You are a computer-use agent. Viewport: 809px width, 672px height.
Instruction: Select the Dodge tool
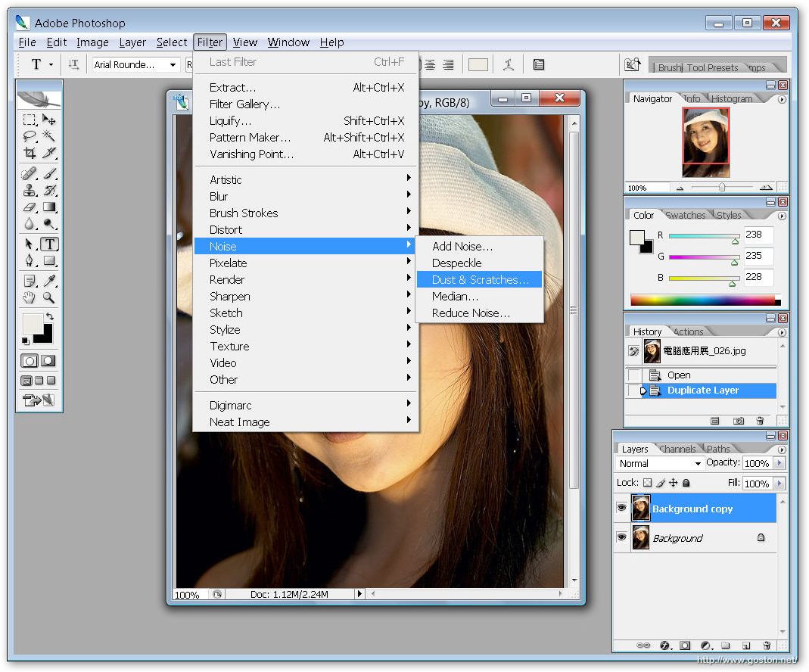coord(49,223)
